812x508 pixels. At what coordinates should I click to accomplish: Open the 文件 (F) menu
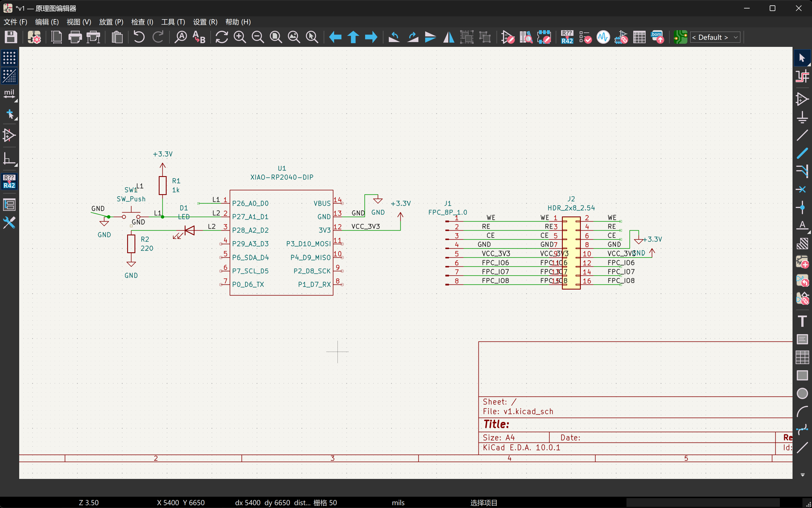tap(16, 22)
